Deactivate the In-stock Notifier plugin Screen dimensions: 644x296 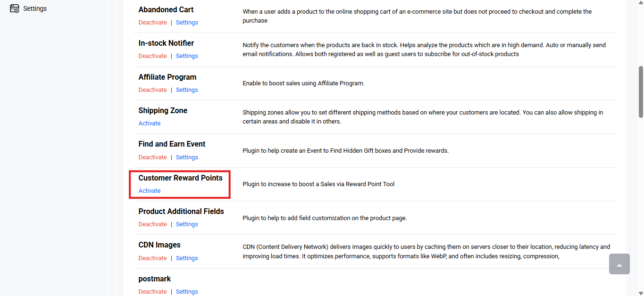(152, 56)
